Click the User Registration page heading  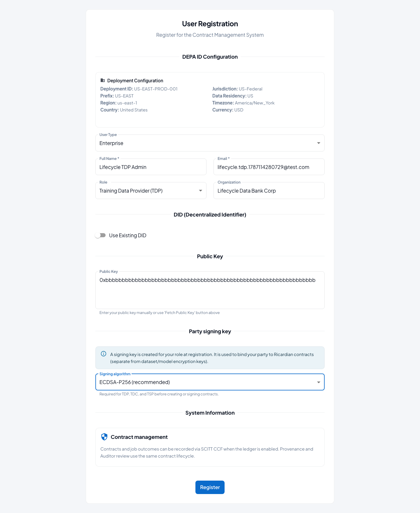click(210, 24)
